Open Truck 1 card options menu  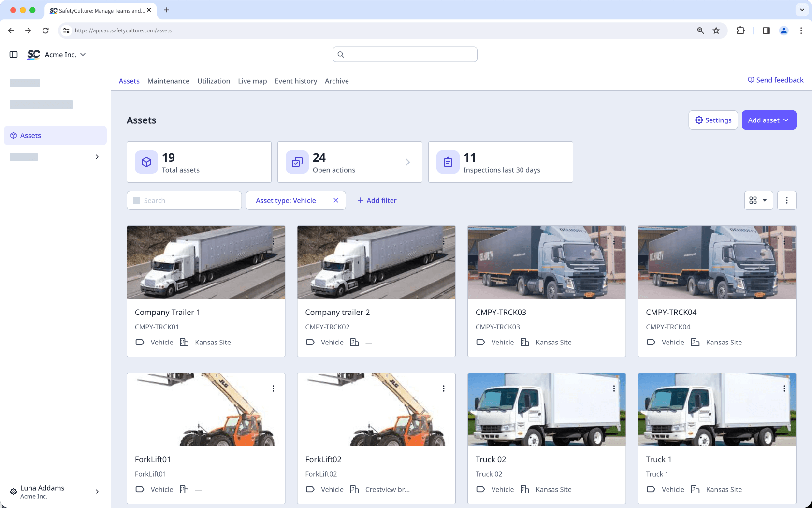click(x=784, y=388)
